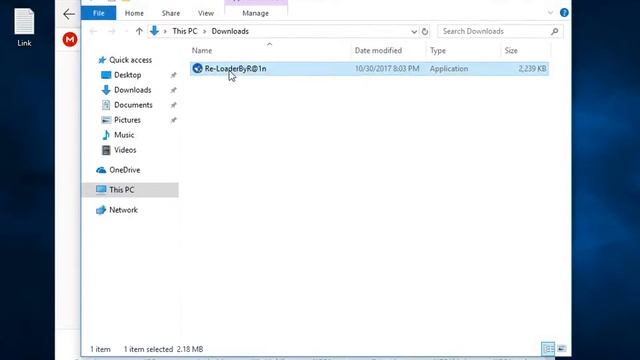640x360 pixels.
Task: Open Downloads in the navigation pane
Action: point(133,90)
